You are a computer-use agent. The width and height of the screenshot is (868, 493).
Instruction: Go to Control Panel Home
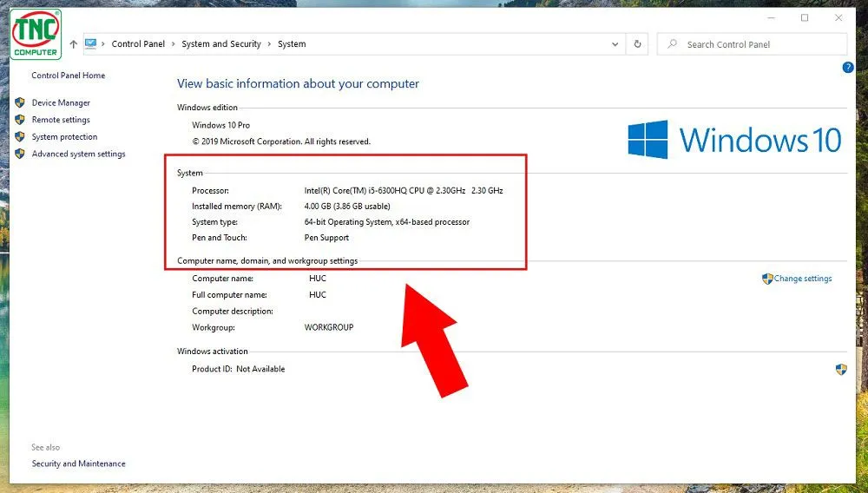click(x=68, y=76)
